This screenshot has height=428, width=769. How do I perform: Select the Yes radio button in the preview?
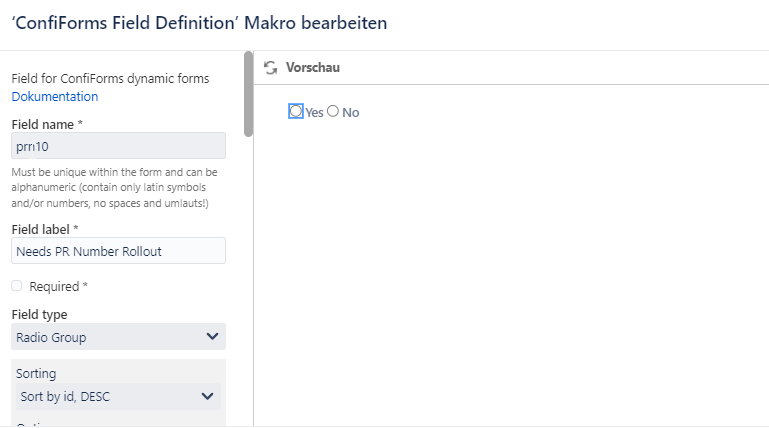pyautogui.click(x=296, y=111)
